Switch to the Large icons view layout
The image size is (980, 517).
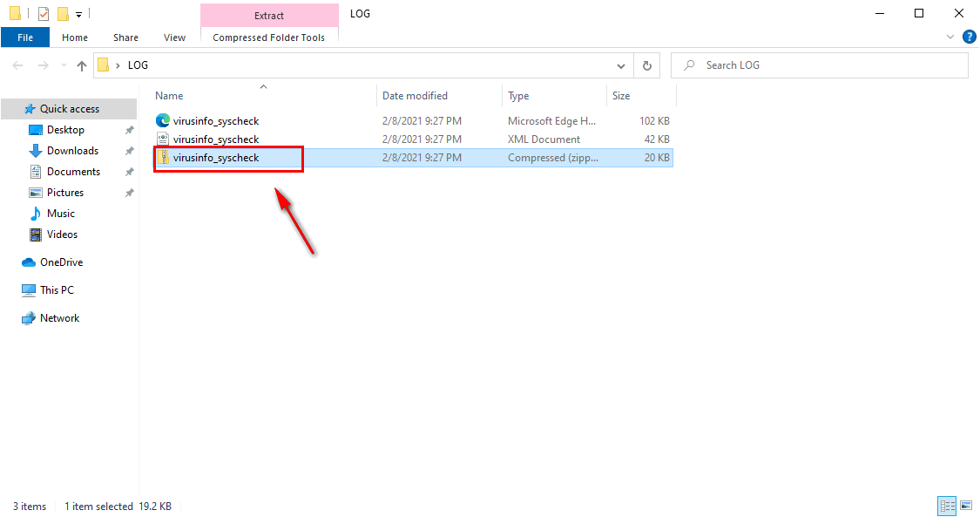(x=966, y=506)
